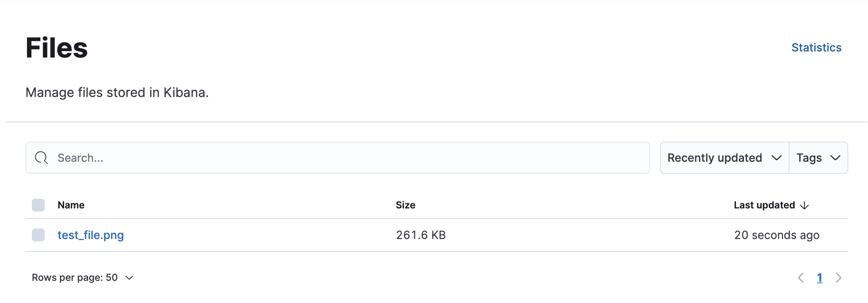Sort files by the Name column

click(71, 205)
